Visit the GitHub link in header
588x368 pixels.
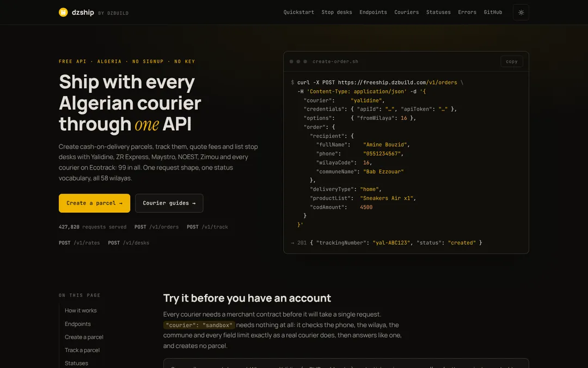493,13
